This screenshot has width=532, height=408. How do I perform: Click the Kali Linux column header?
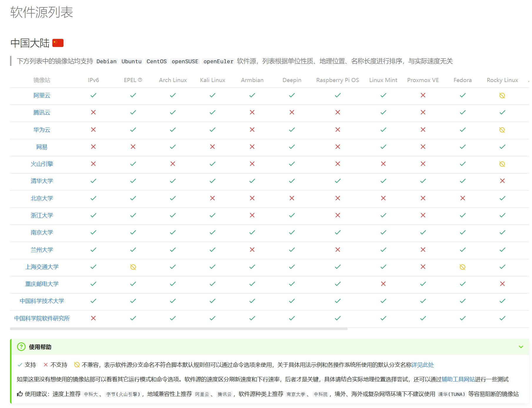pos(212,80)
